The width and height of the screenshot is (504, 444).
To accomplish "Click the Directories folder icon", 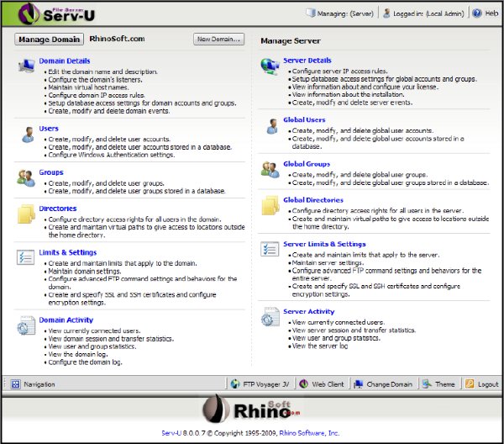I will tap(26, 214).
